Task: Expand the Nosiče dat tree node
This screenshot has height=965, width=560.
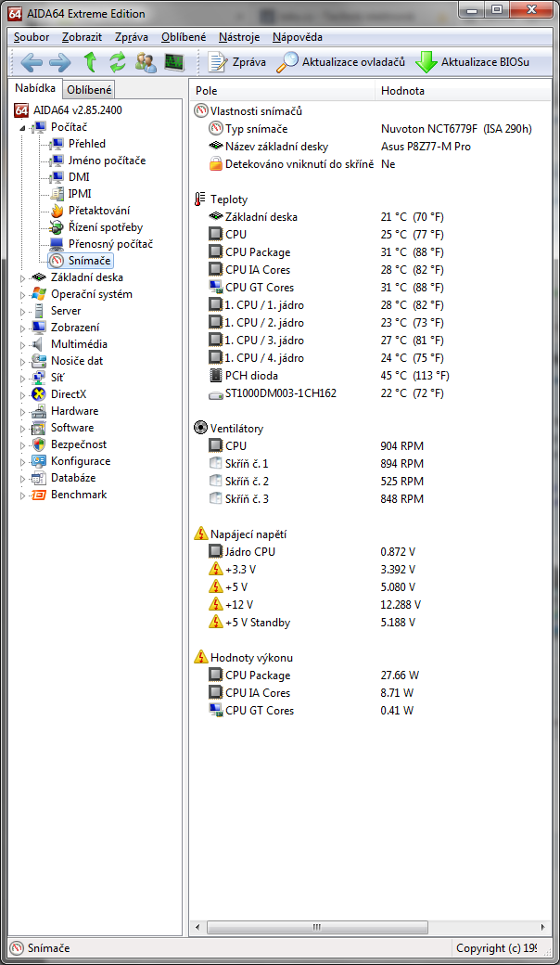Action: (23, 361)
